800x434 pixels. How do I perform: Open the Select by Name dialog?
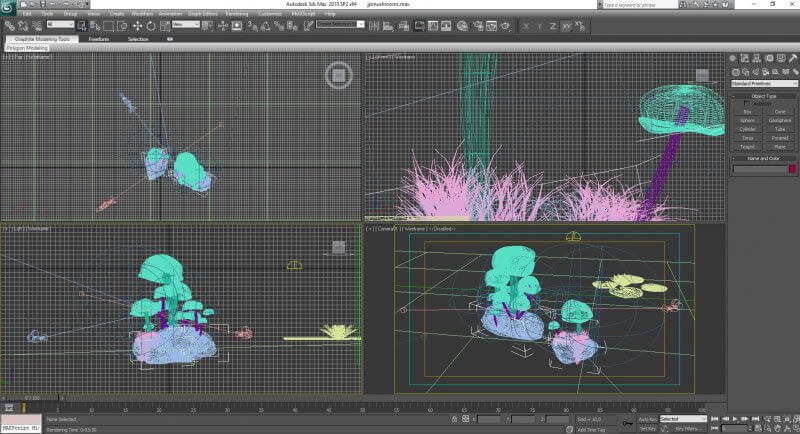click(95, 25)
